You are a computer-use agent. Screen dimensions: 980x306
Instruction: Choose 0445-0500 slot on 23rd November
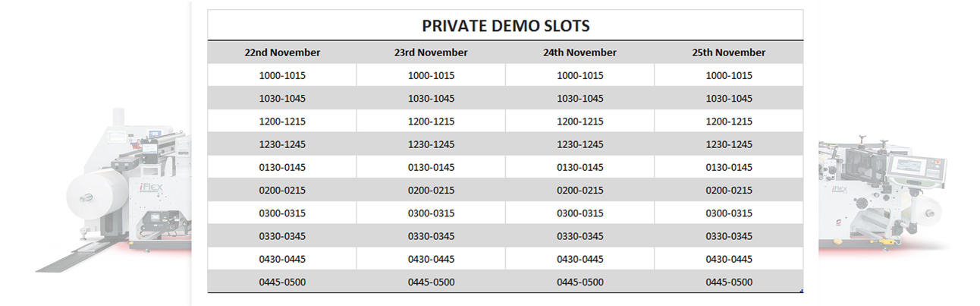tap(431, 282)
